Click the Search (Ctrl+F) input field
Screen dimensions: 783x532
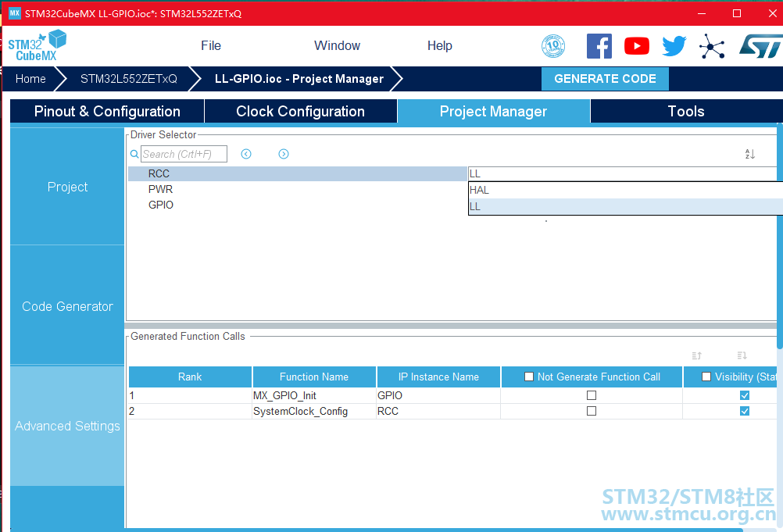[x=184, y=154]
